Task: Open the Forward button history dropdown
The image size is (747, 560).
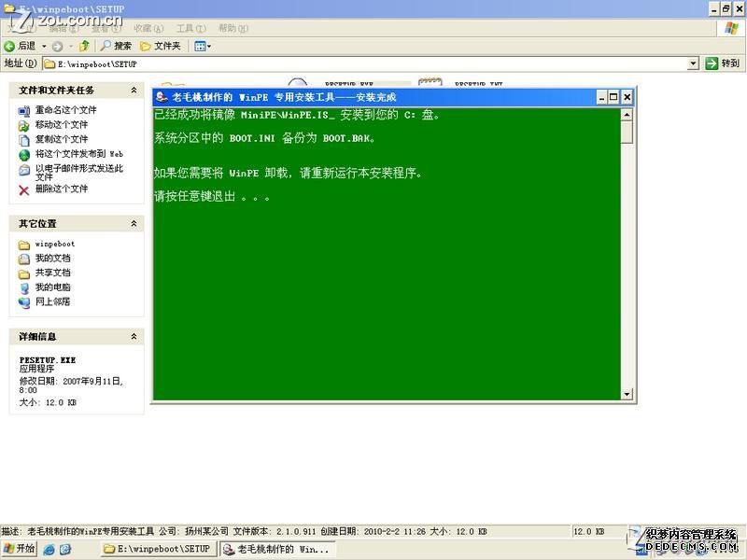Action: [71, 46]
